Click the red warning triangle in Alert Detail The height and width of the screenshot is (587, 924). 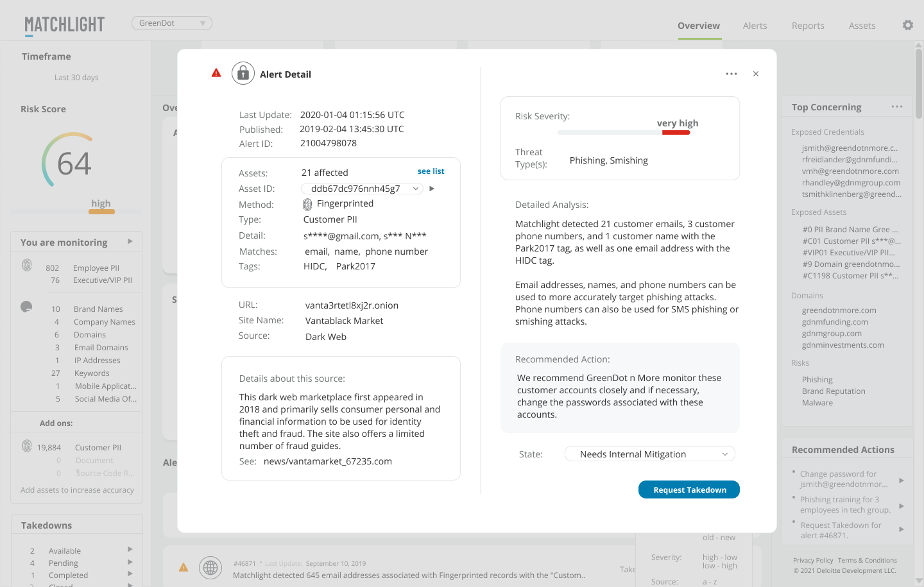coord(216,73)
